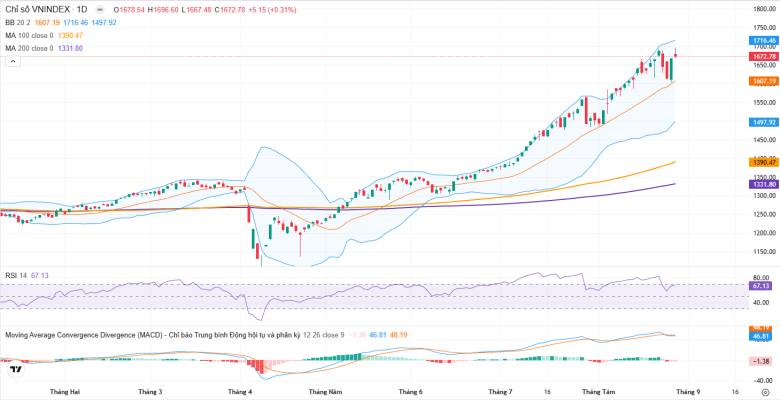780x400 pixels.
Task: Click the 1300.00 price scale value
Action: pos(766,196)
